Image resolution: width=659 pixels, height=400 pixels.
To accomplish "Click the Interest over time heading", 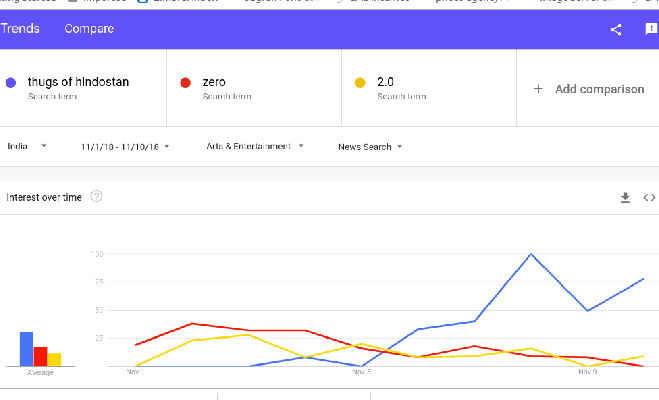I will coord(44,197).
